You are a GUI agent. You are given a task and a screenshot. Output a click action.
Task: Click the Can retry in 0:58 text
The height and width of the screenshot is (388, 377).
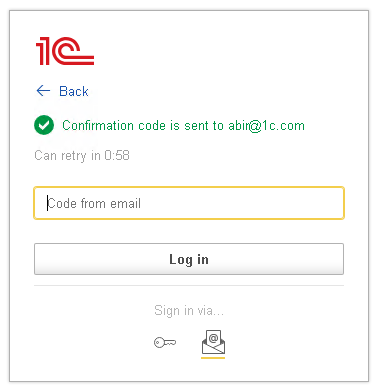click(x=82, y=155)
